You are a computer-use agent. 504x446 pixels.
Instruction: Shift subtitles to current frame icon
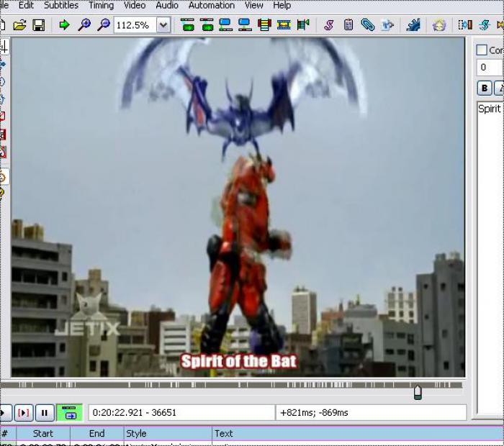303,24
